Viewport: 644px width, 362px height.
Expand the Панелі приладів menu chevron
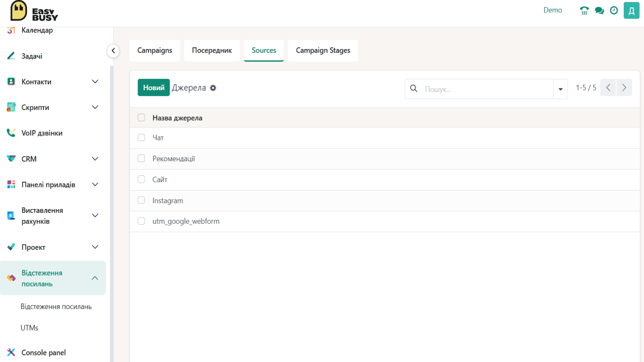95,184
